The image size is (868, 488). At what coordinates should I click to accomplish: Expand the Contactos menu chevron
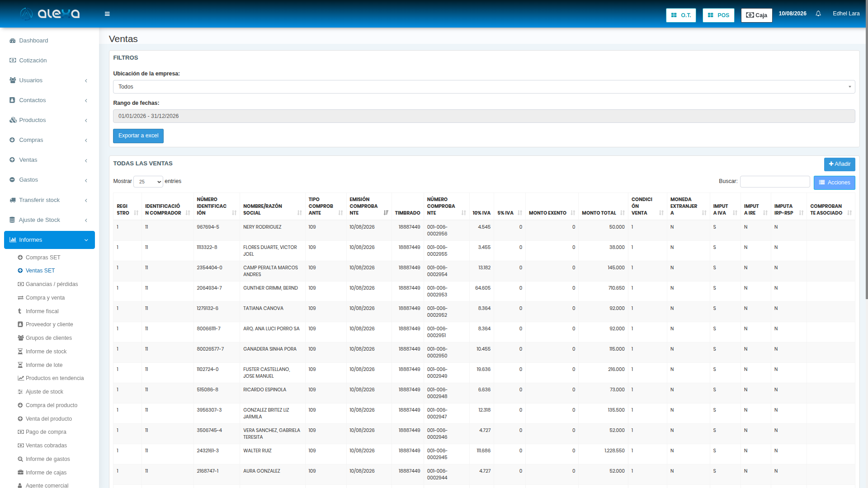click(x=86, y=101)
